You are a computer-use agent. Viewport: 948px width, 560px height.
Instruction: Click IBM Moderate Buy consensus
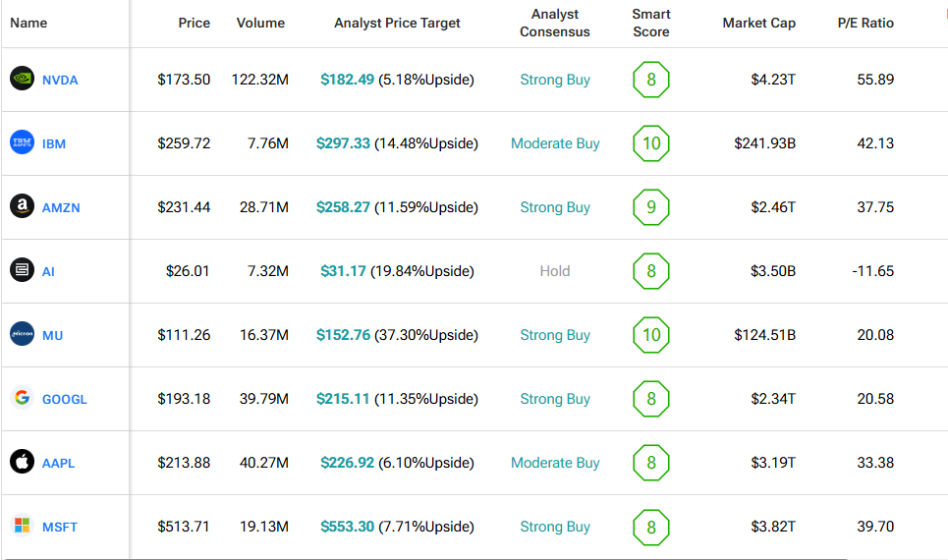click(555, 143)
